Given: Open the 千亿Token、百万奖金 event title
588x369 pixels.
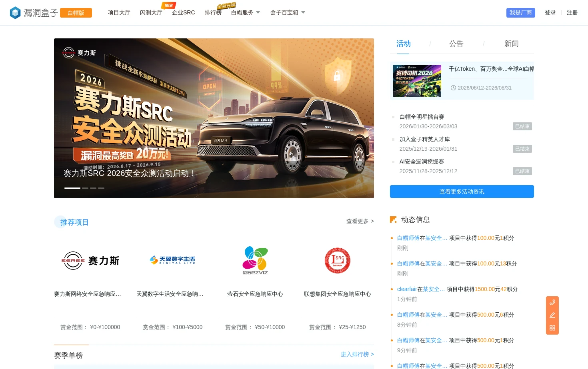Looking at the screenshot, I should [491, 69].
